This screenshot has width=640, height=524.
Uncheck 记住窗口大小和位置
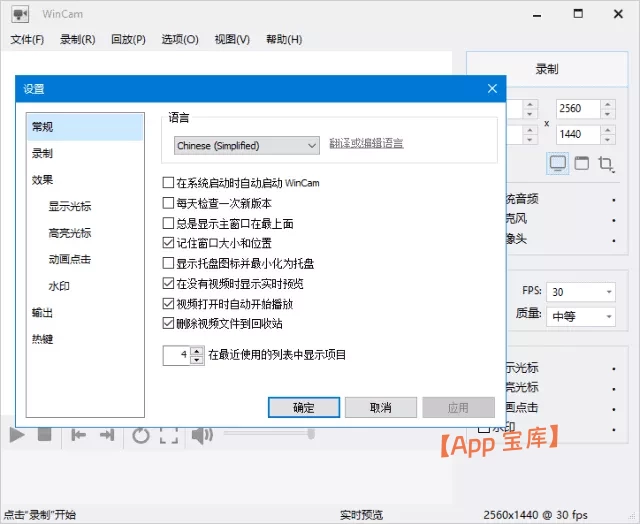click(x=168, y=243)
